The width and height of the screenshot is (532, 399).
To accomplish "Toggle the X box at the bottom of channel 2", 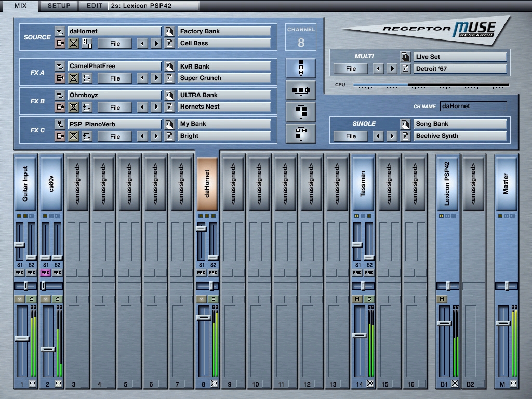I will click(58, 384).
